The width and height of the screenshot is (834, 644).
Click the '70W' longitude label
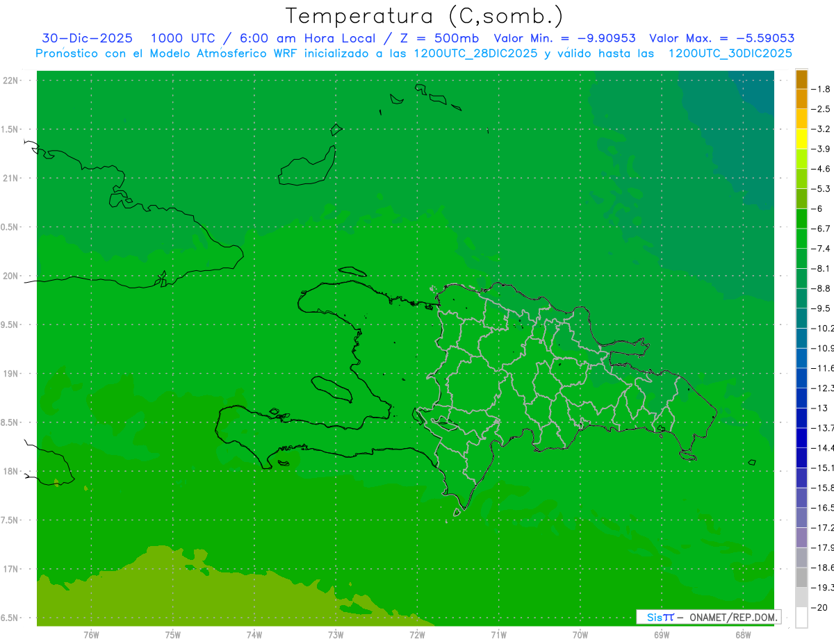(580, 635)
